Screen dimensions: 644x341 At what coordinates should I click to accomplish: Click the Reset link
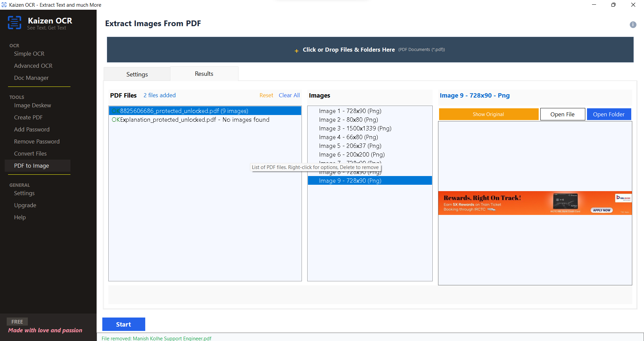[266, 95]
